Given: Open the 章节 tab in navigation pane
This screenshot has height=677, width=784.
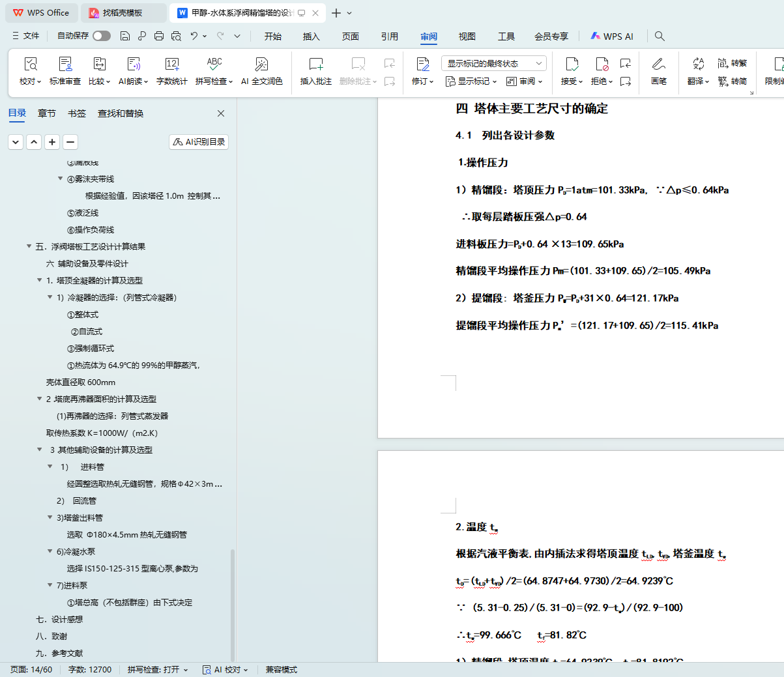Looking at the screenshot, I should (47, 113).
